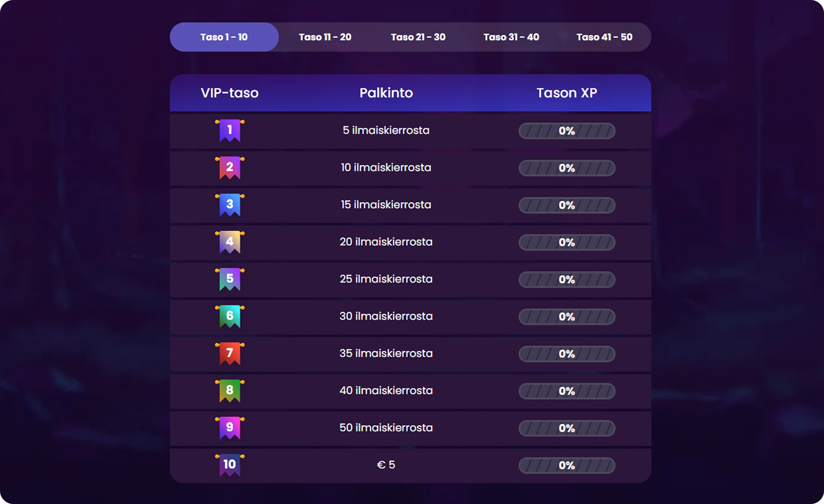Screen dimensions: 824x504
Task: Select the Taso 21 - 30 tab
Action: pyautogui.click(x=418, y=37)
